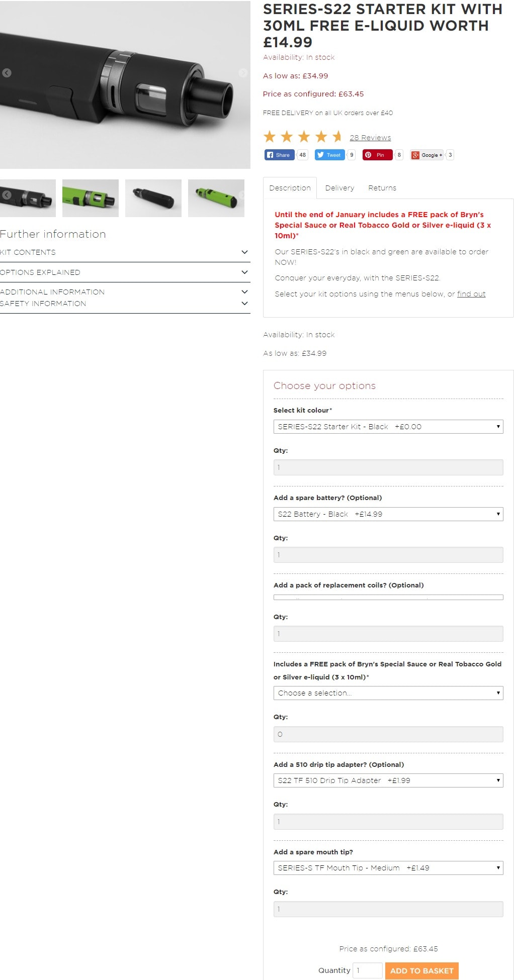The height and width of the screenshot is (980, 514).
Task: Share product on Google+
Action: pos(427,155)
